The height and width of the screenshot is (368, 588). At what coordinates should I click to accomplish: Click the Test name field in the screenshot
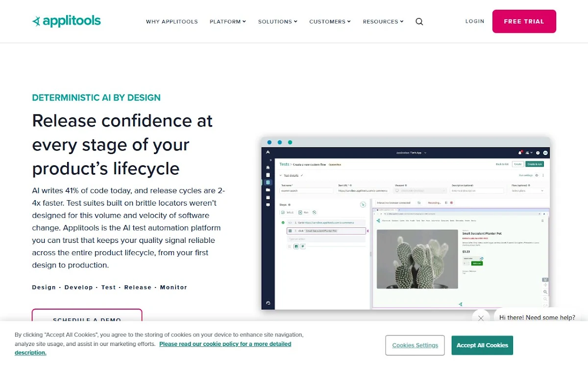[x=306, y=190]
